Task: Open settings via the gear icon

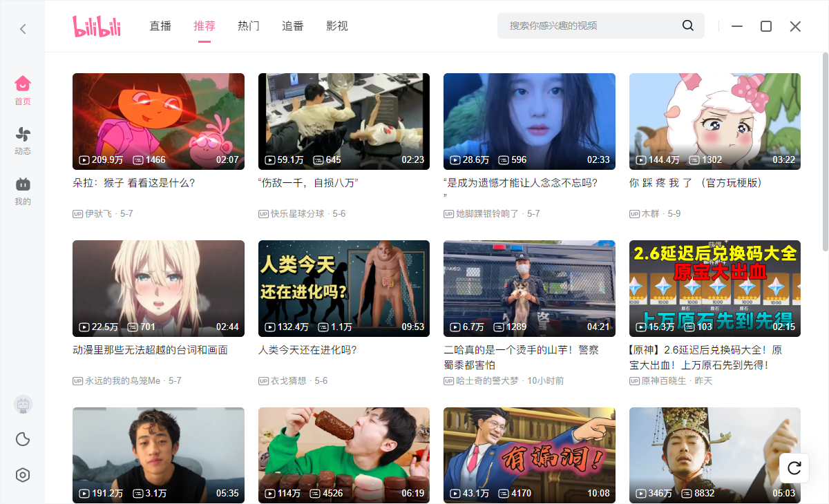Action: pyautogui.click(x=23, y=475)
